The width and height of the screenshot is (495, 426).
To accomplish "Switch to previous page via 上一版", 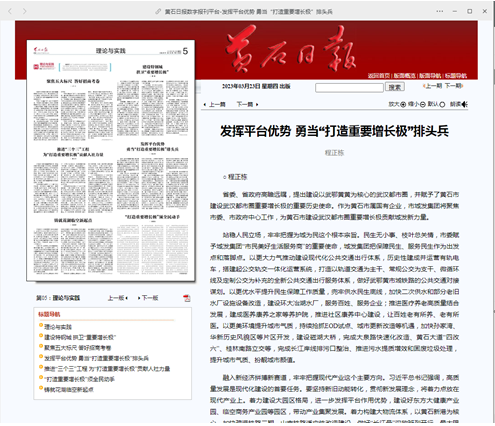I will [x=118, y=298].
